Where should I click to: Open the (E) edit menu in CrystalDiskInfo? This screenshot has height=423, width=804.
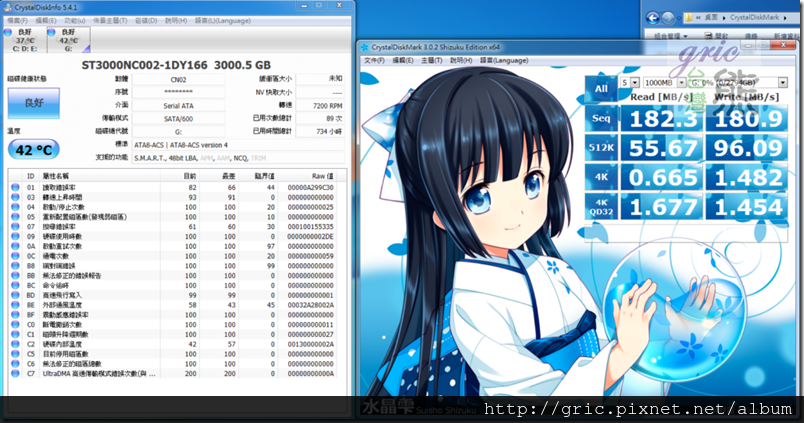pyautogui.click(x=46, y=21)
